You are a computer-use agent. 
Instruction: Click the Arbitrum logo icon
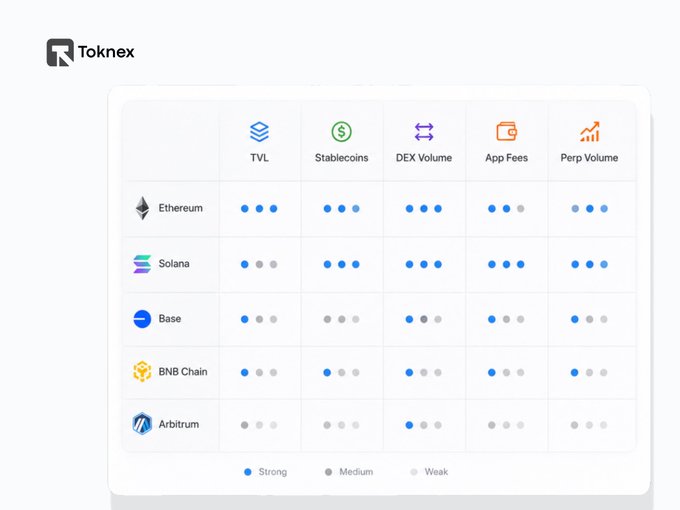pos(142,424)
